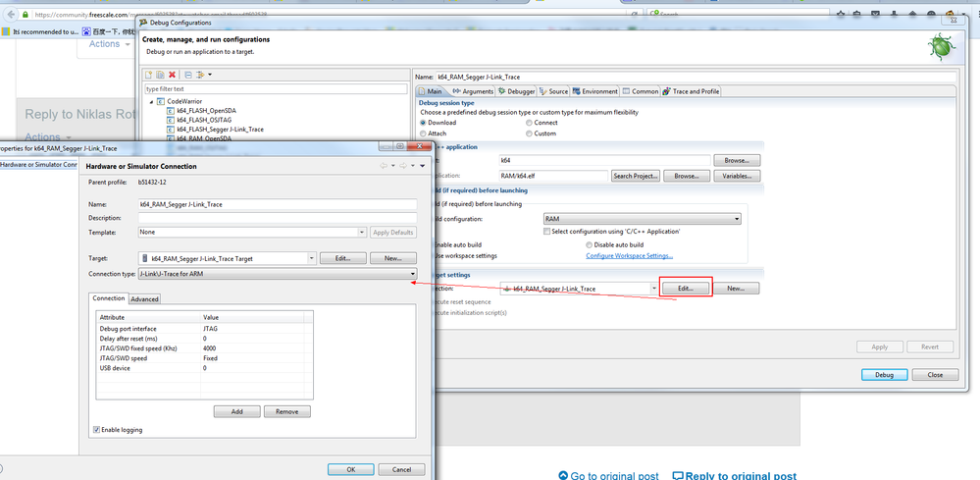
Task: Edit the Name field in Properties dialog
Action: point(278,204)
